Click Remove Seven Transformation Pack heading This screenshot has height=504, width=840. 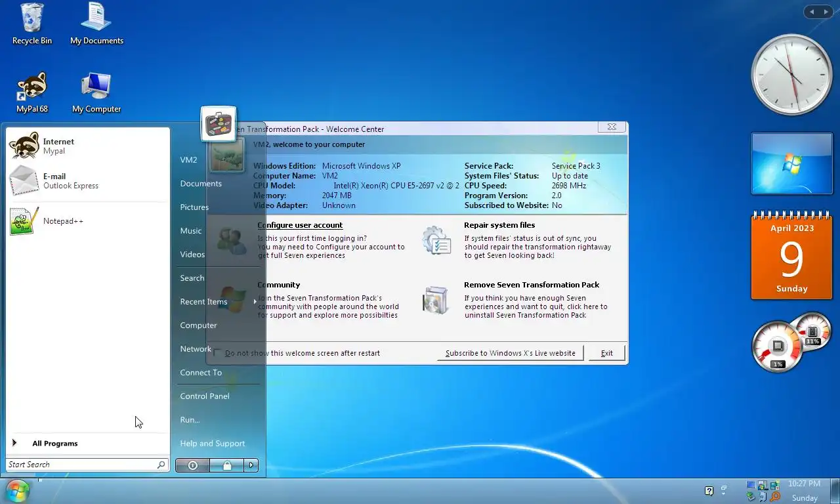[x=532, y=285]
